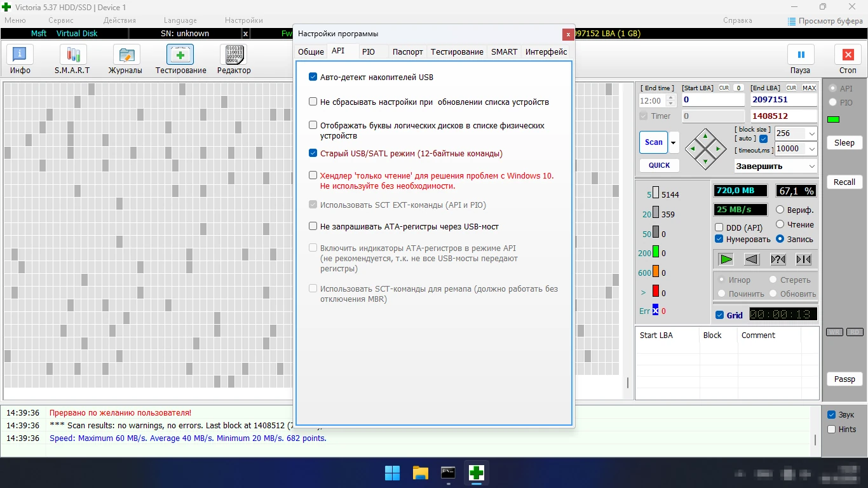Click the down arrow in diamond pad
This screenshot has height=488, width=868.
coord(705,161)
